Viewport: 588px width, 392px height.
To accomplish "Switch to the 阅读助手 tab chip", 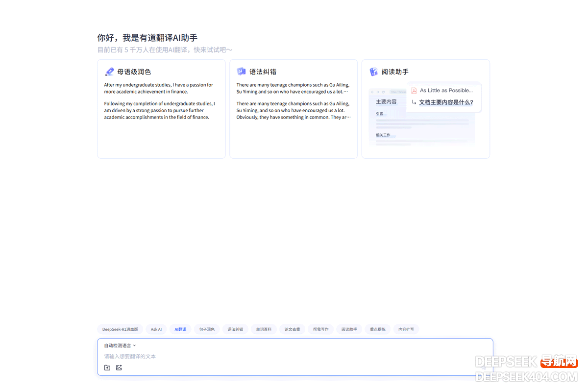I will 349,329.
